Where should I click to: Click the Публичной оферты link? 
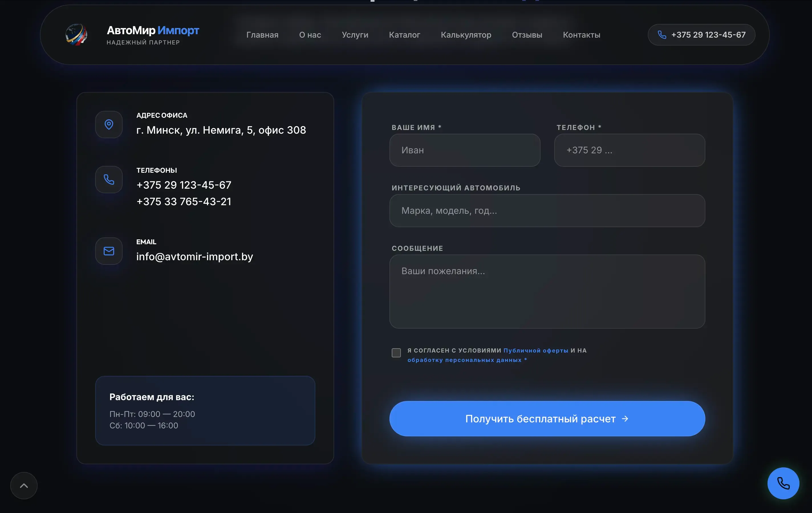[535, 351]
